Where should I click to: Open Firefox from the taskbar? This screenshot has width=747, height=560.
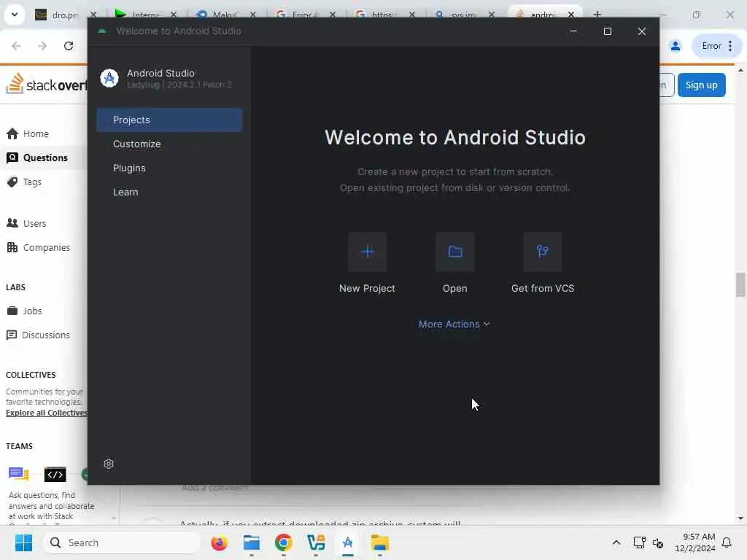(x=219, y=542)
